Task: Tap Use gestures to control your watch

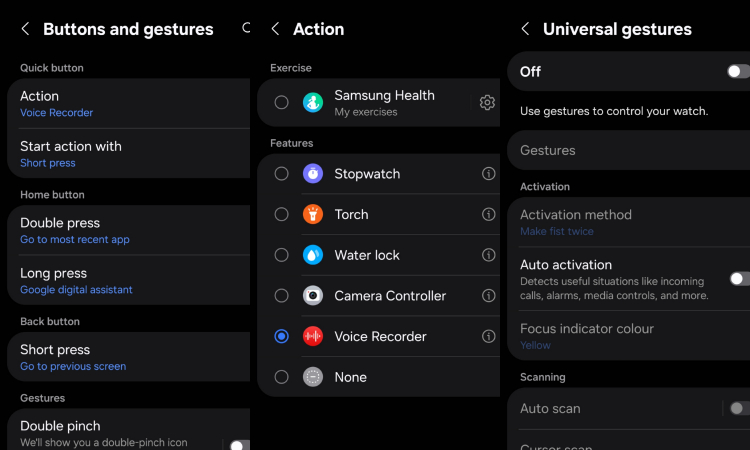Action: tap(614, 111)
